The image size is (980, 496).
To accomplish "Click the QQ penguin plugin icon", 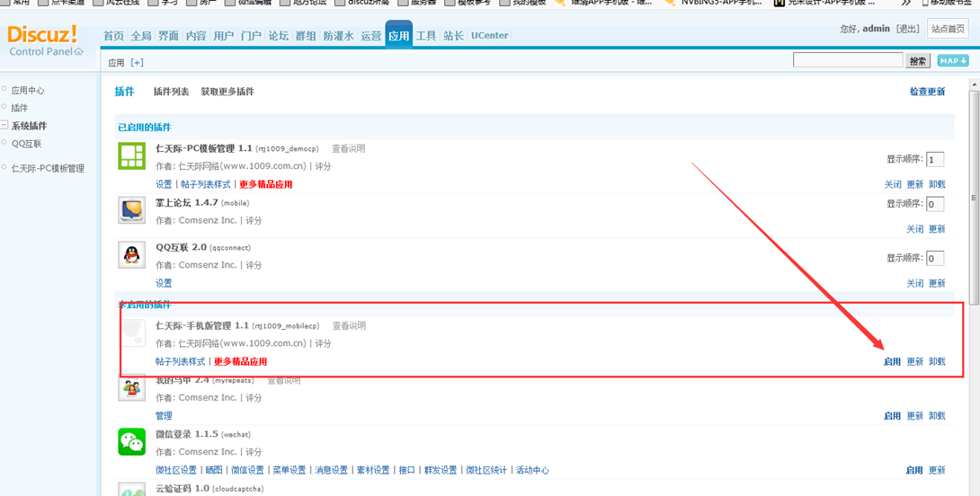I will [x=132, y=255].
